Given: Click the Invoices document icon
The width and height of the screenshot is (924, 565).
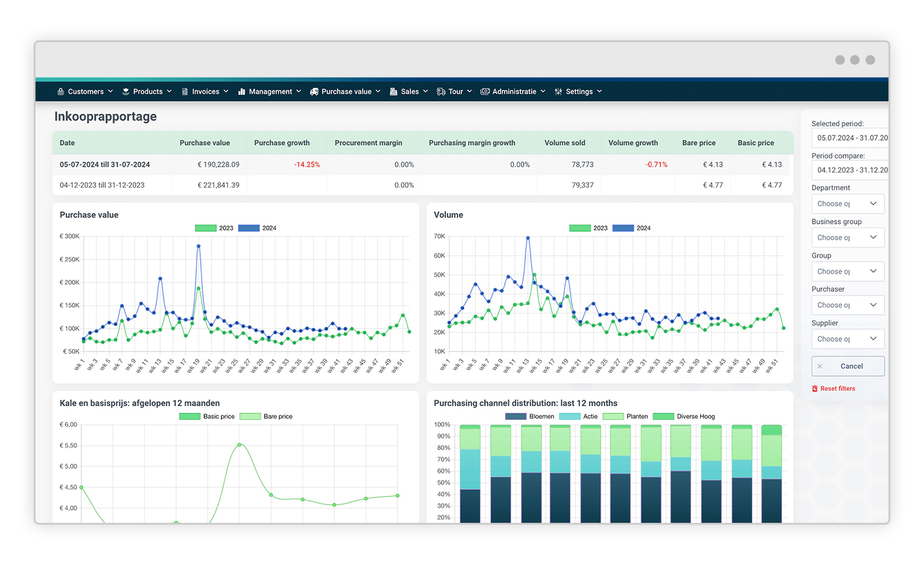Looking at the screenshot, I should (x=185, y=91).
